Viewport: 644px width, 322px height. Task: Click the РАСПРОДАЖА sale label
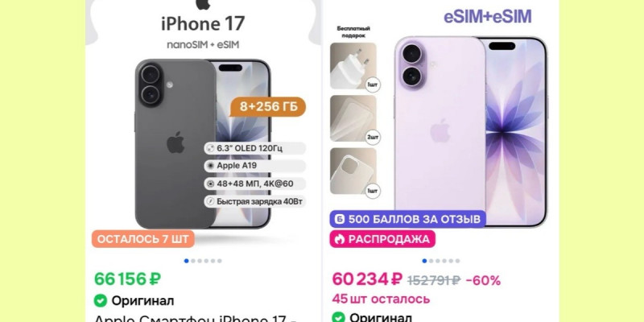(382, 239)
